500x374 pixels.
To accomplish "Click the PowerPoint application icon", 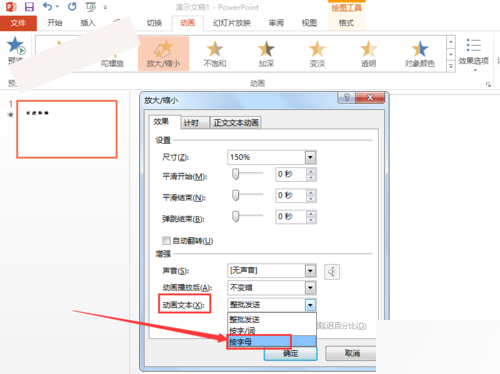I will coord(11,7).
